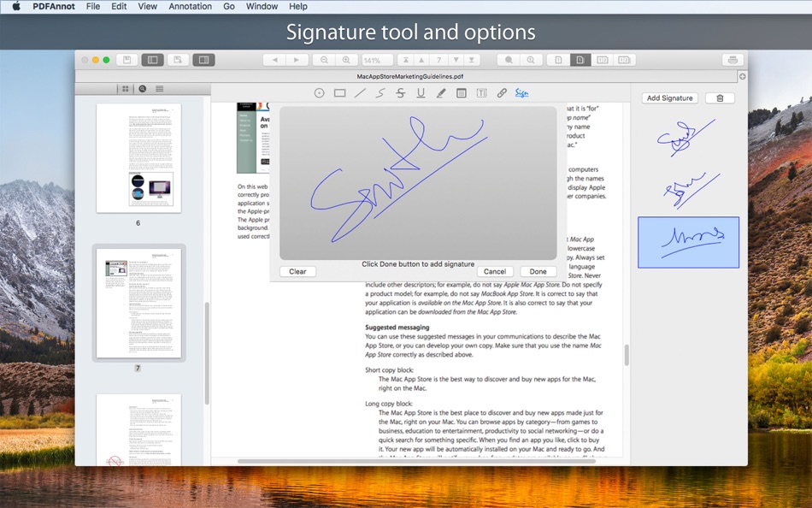Open the search view in sidebar
Image resolution: width=812 pixels, height=508 pixels.
(143, 89)
